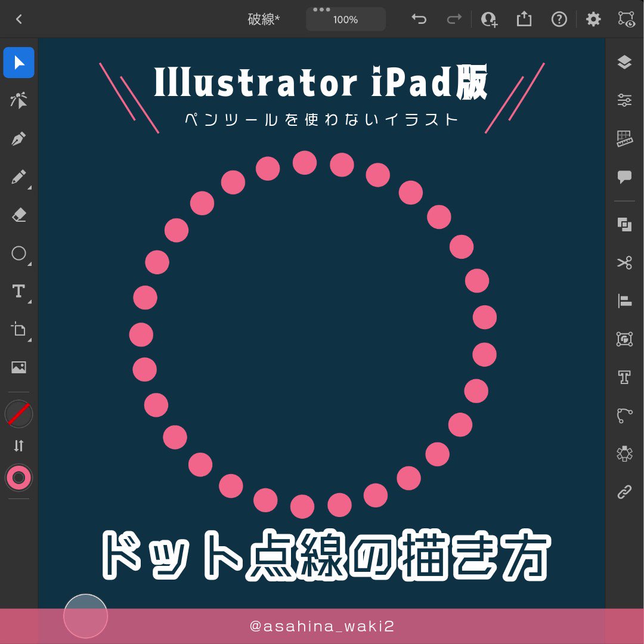Select the Artboard tool

click(x=19, y=329)
